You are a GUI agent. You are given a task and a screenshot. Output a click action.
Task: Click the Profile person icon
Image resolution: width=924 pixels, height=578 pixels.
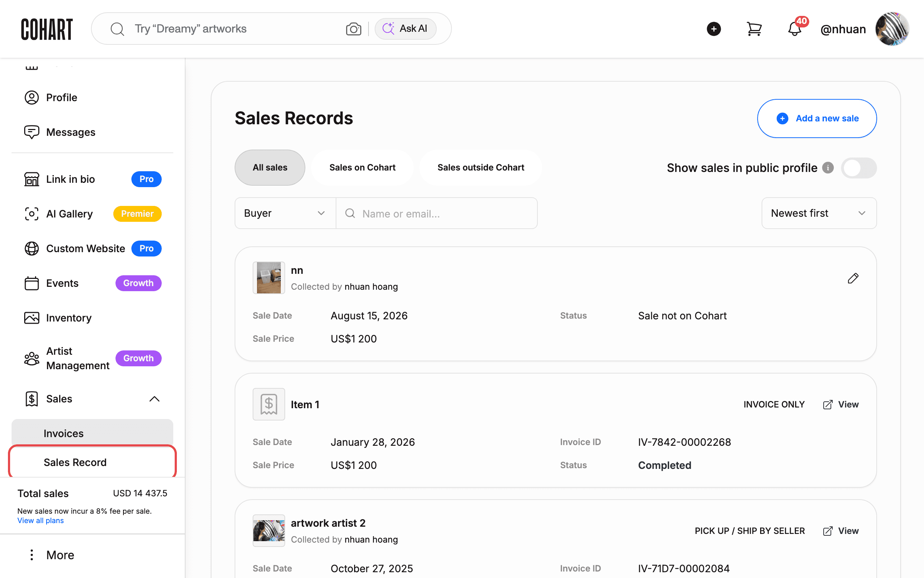tap(32, 98)
